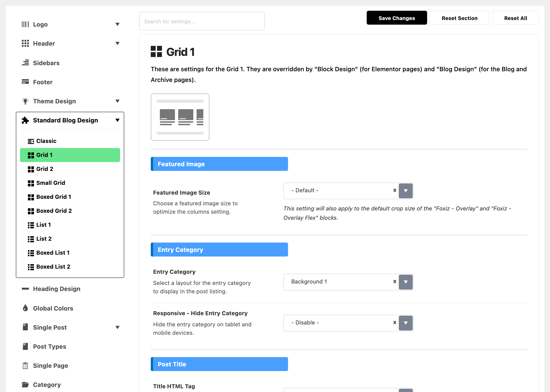This screenshot has height=392, width=550.
Task: Click the Save Changes button
Action: coord(397,18)
